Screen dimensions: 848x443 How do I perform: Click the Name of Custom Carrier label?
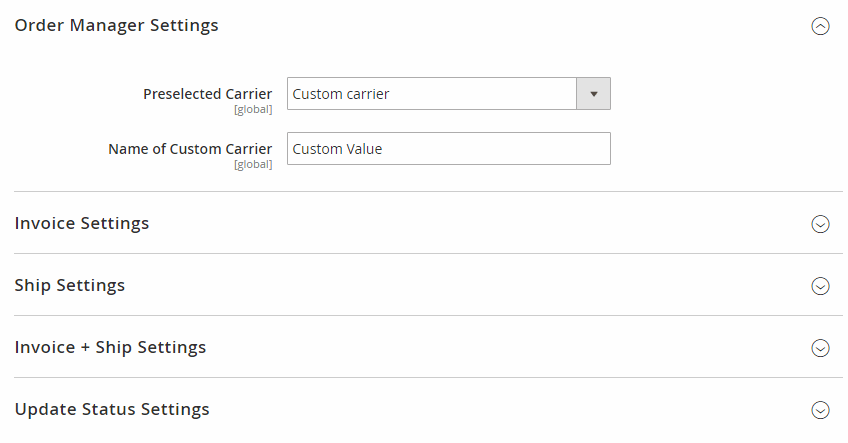coord(190,148)
